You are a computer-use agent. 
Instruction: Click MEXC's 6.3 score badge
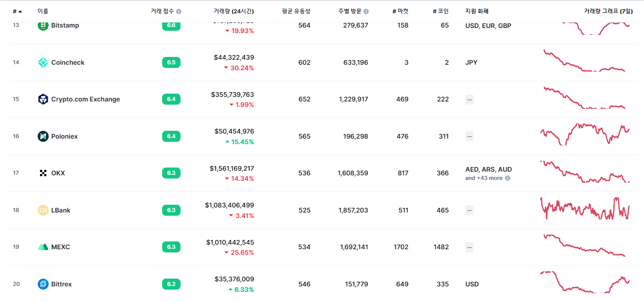tap(171, 247)
